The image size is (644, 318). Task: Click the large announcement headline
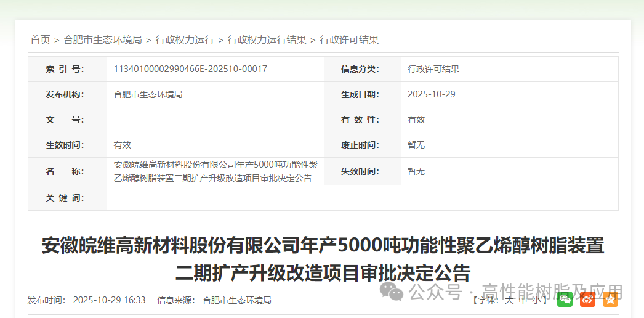point(323,259)
